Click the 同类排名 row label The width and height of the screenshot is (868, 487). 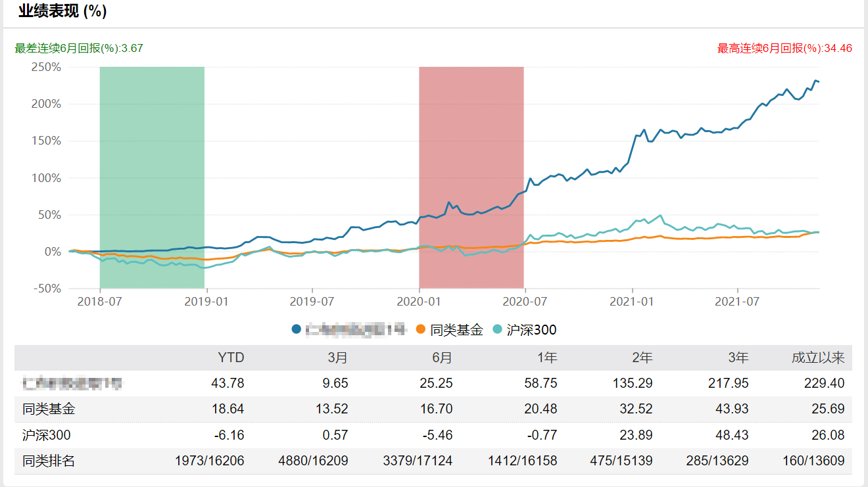(49, 461)
